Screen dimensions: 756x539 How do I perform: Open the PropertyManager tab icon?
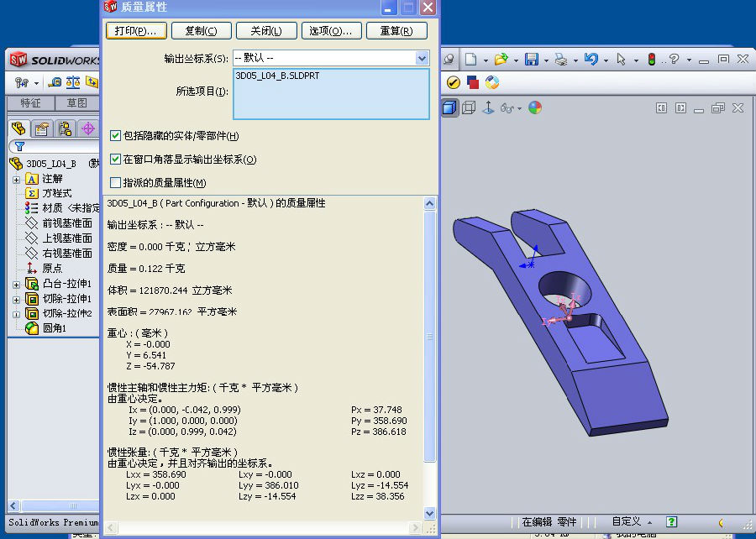point(41,128)
